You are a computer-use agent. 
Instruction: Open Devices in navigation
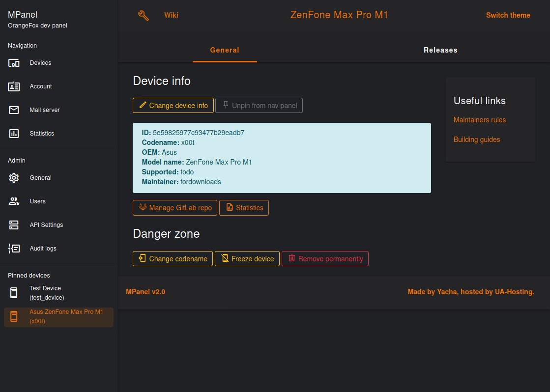click(x=59, y=63)
